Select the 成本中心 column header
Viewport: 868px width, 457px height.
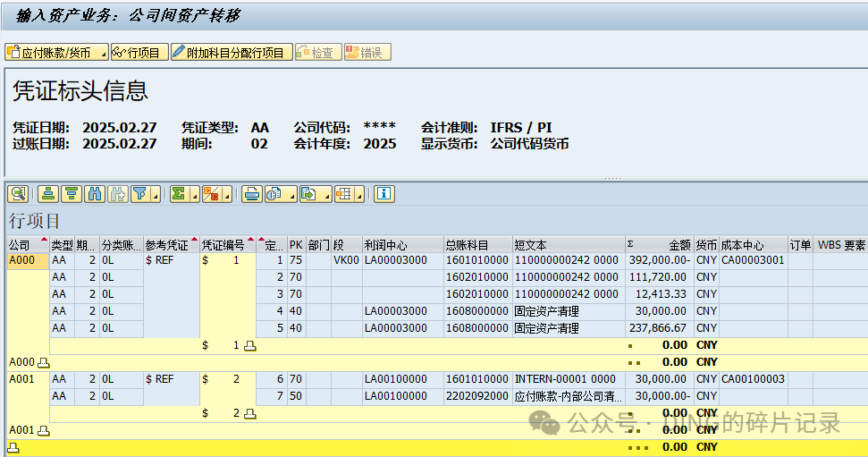tap(754, 245)
